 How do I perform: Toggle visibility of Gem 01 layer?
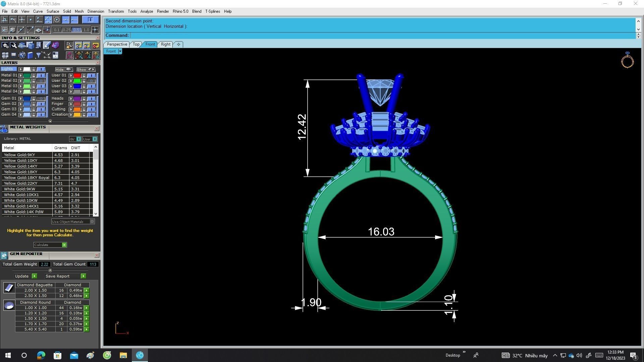(x=41, y=99)
